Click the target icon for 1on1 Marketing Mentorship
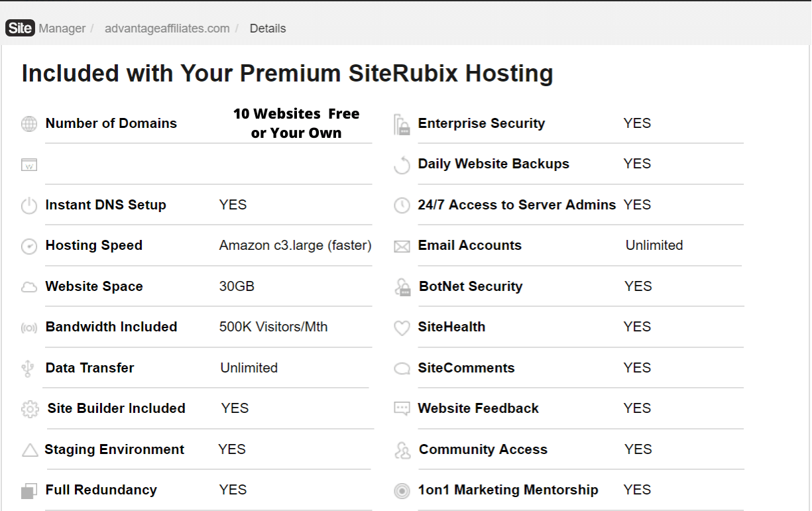Viewport: 812px width, 511px height. pos(402,491)
